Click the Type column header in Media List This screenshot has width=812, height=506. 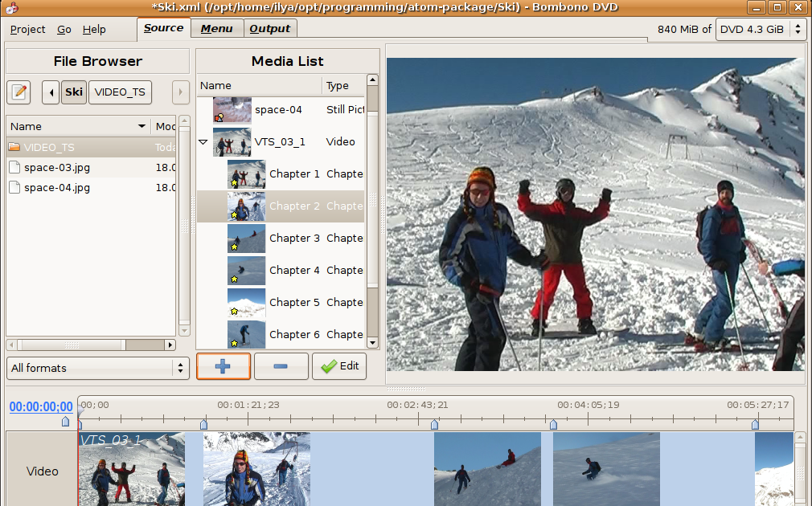[343, 85]
